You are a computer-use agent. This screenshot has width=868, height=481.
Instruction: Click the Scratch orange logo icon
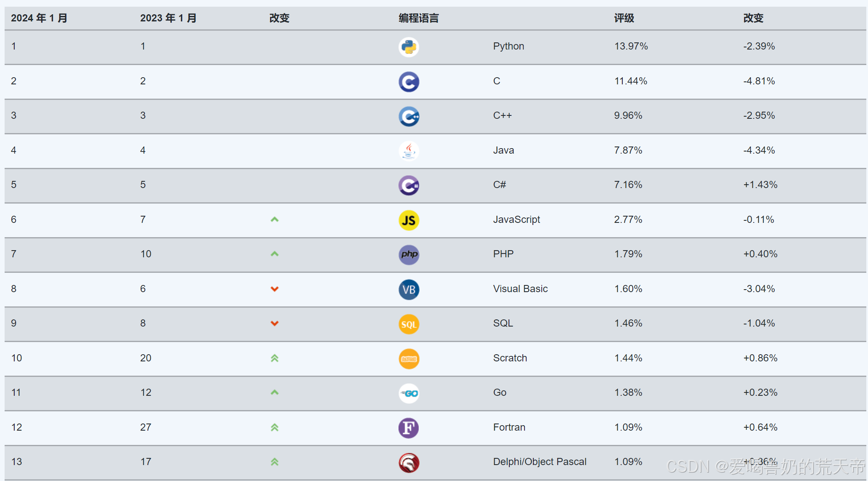(409, 359)
